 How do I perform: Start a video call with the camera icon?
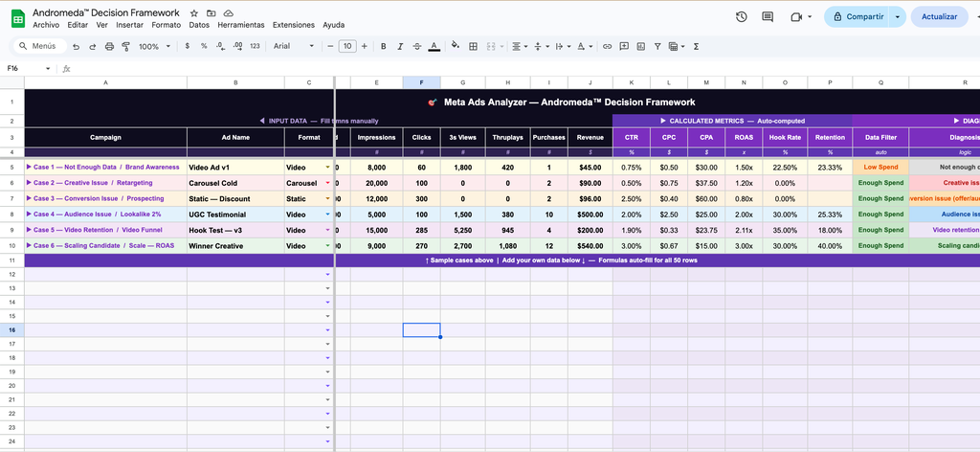pyautogui.click(x=796, y=17)
